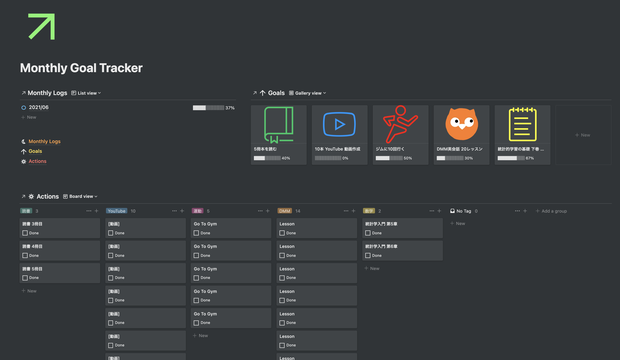
Task: Click the DMM column tag label
Action: click(x=285, y=211)
